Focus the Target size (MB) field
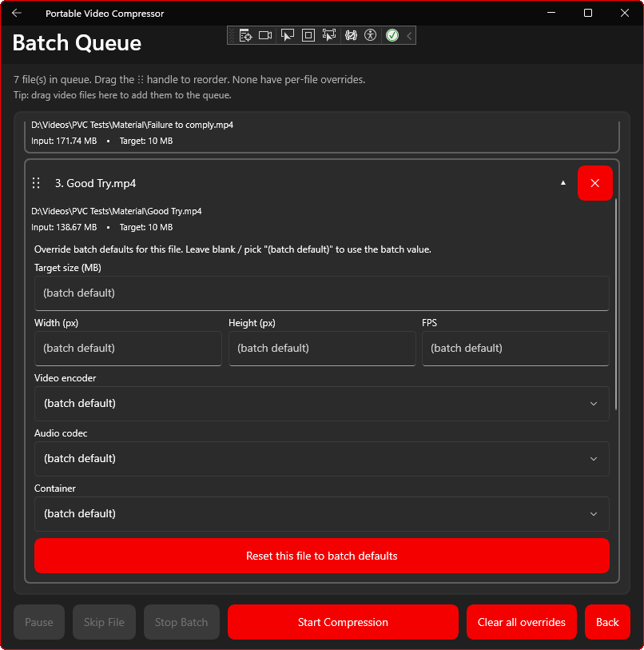644x650 pixels. pyautogui.click(x=321, y=293)
